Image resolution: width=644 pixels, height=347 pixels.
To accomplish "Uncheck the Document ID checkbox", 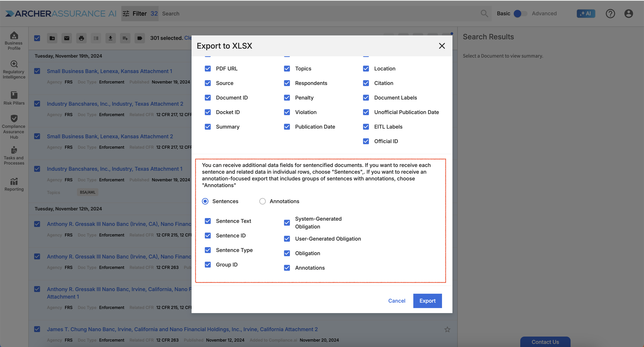I will point(208,97).
